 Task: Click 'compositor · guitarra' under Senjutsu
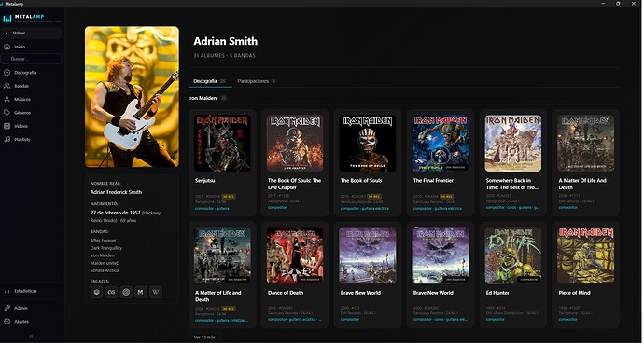coord(212,208)
